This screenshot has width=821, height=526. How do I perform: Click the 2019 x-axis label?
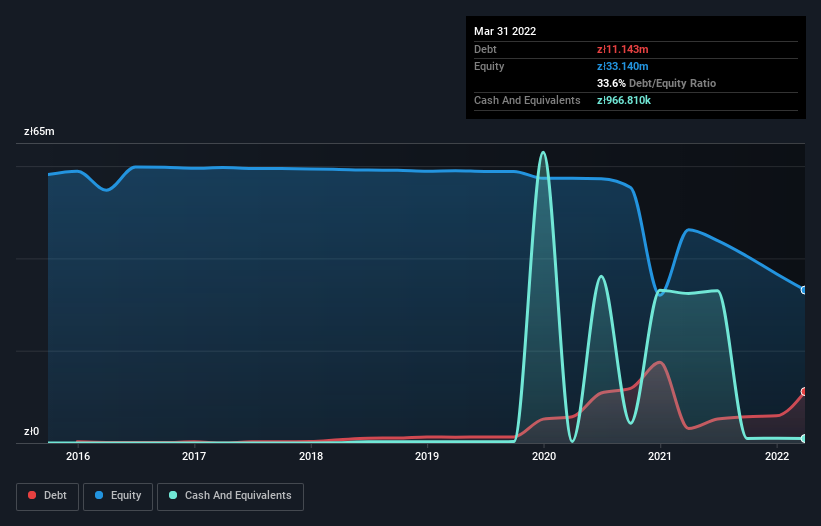click(x=427, y=456)
